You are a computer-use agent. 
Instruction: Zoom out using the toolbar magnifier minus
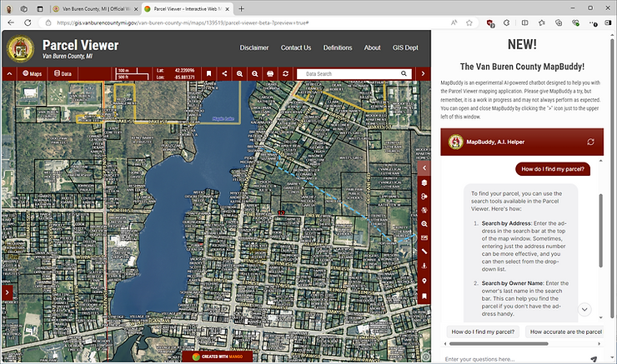point(255,73)
